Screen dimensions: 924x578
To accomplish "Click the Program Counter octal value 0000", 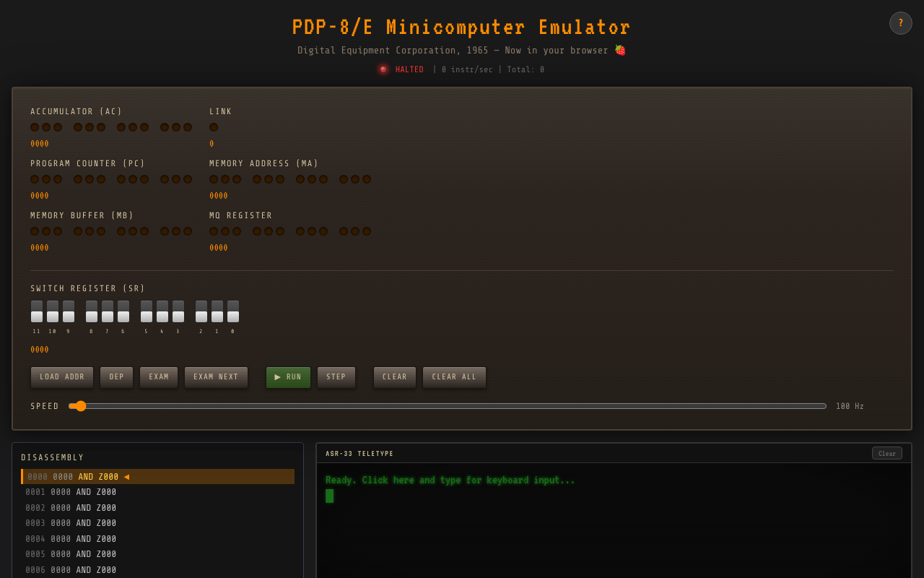I will [x=40, y=196].
